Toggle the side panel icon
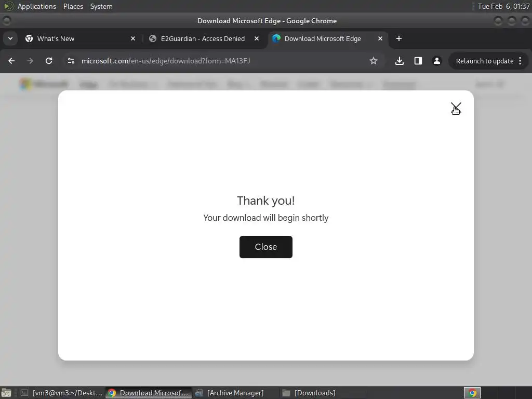Image resolution: width=532 pixels, height=399 pixels. click(x=418, y=61)
